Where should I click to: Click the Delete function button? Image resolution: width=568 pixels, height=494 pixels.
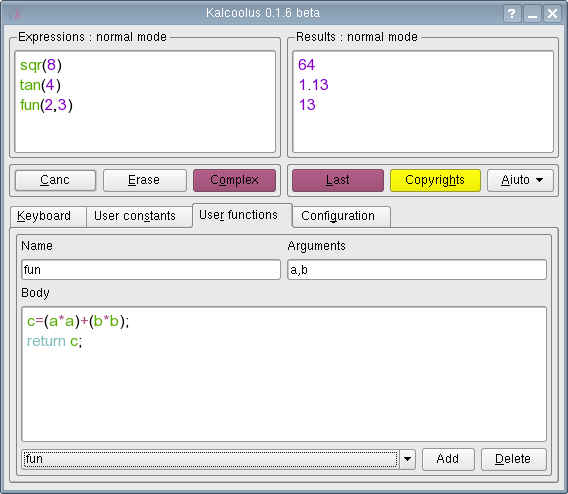click(x=513, y=459)
